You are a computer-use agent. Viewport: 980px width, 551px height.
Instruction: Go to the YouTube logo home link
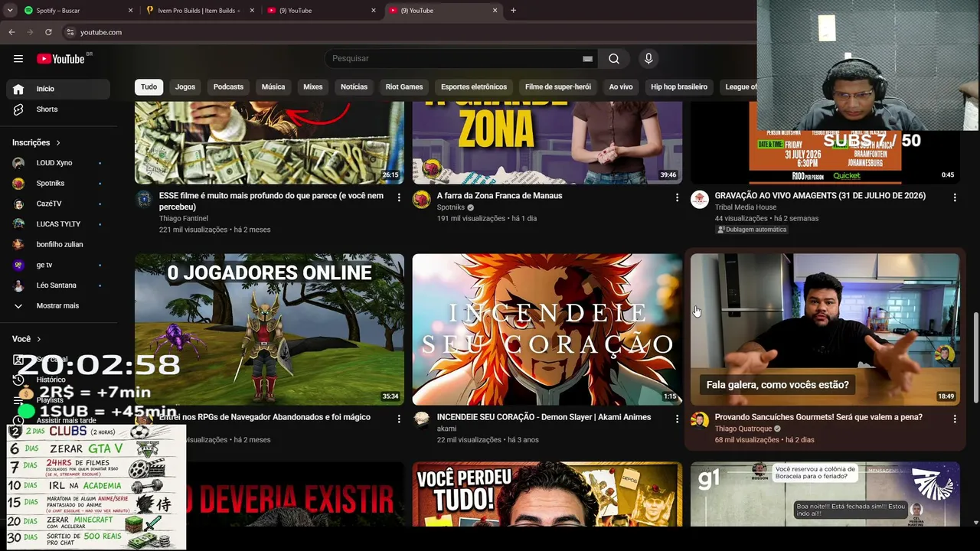click(60, 59)
